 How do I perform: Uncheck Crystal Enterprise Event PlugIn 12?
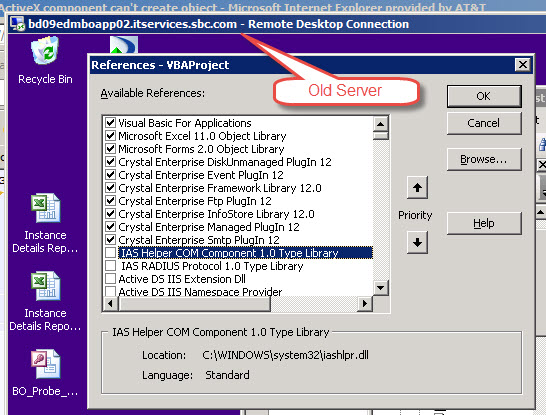(x=110, y=174)
